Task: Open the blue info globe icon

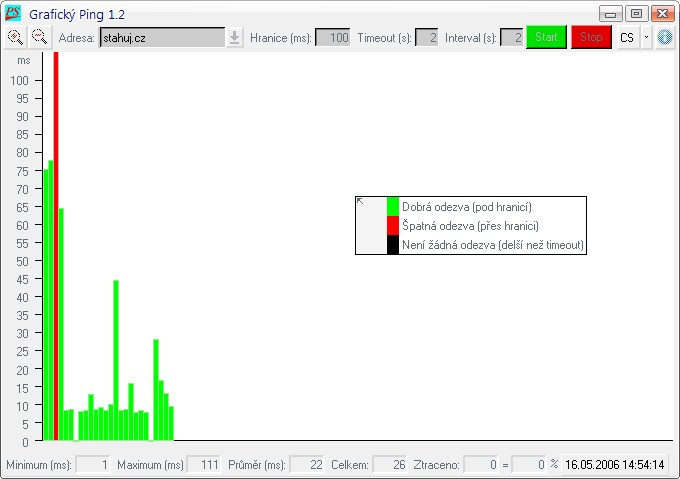Action: click(664, 38)
